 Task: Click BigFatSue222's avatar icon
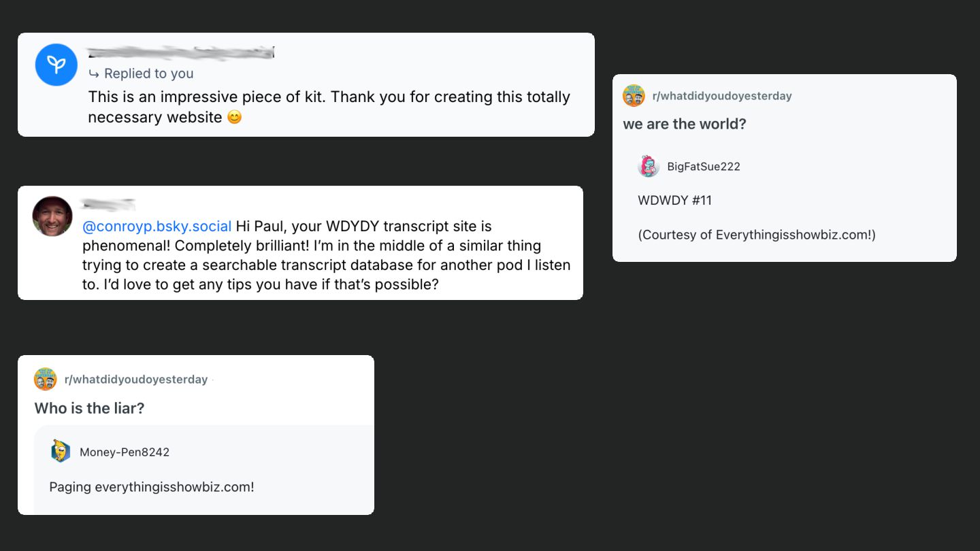tap(649, 166)
